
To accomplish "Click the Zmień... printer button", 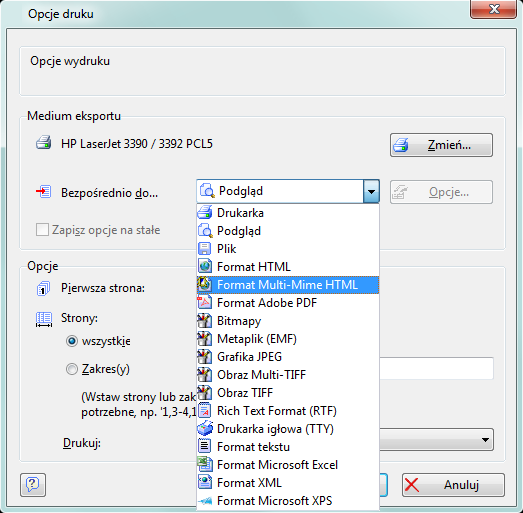I will pos(441,145).
